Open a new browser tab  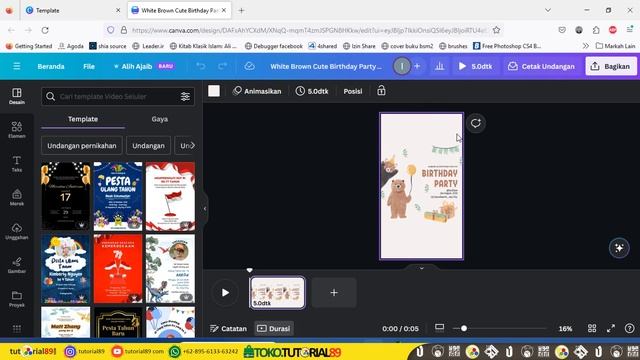click(x=241, y=10)
